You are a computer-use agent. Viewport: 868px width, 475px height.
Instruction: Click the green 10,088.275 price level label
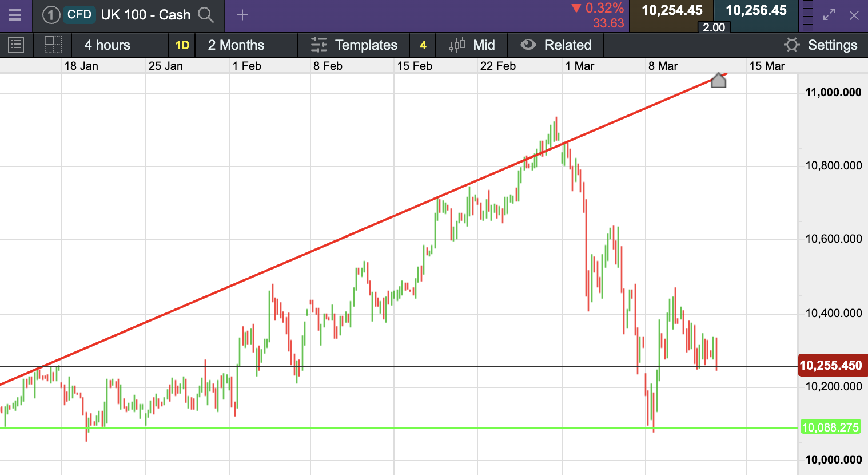click(830, 427)
